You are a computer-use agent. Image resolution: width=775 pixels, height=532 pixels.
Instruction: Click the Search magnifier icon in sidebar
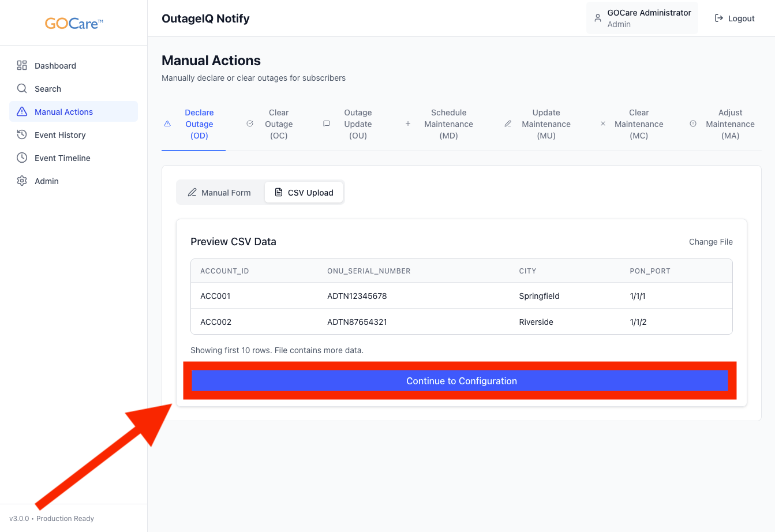(x=22, y=88)
